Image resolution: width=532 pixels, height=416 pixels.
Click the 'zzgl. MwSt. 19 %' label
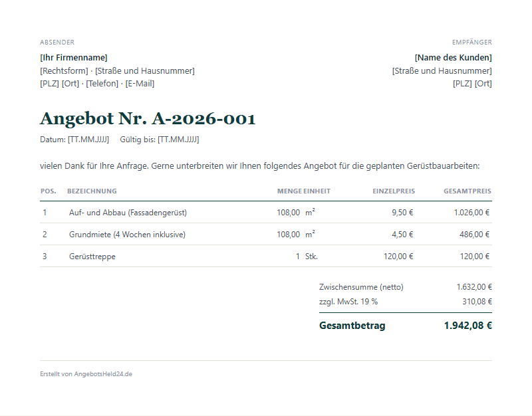(348, 302)
